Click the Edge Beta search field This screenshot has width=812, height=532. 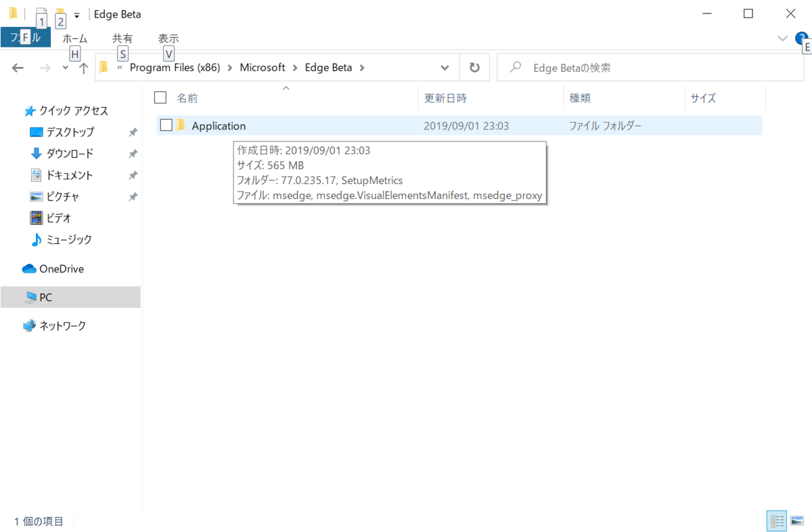coord(650,68)
